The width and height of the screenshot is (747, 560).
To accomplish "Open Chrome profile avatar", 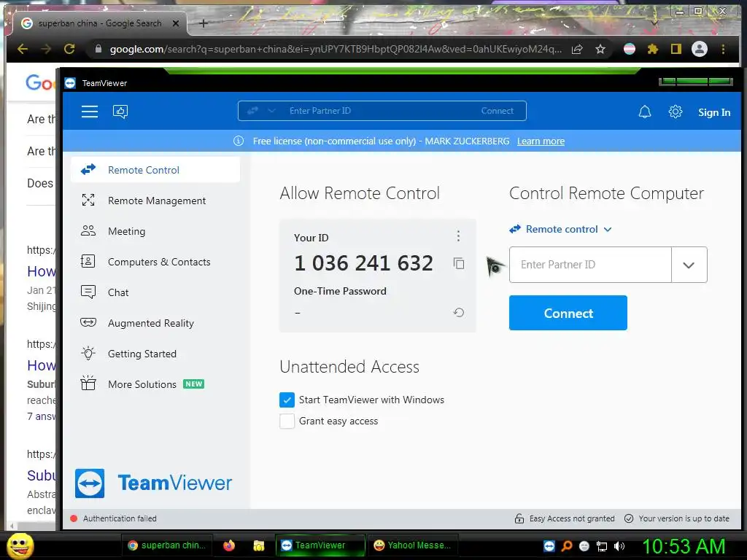I will point(700,49).
